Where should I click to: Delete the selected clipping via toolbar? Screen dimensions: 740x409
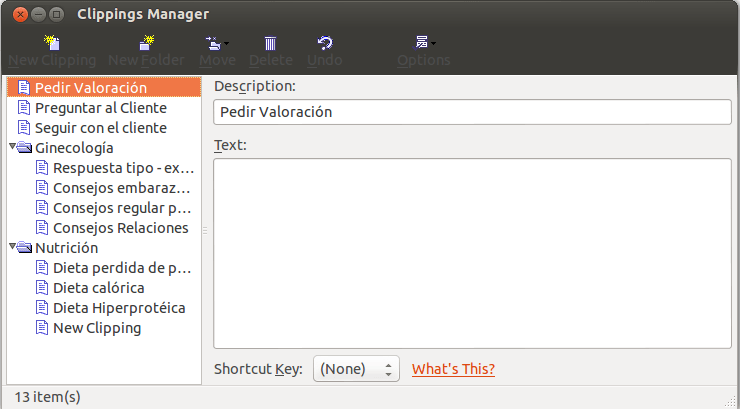coord(270,43)
